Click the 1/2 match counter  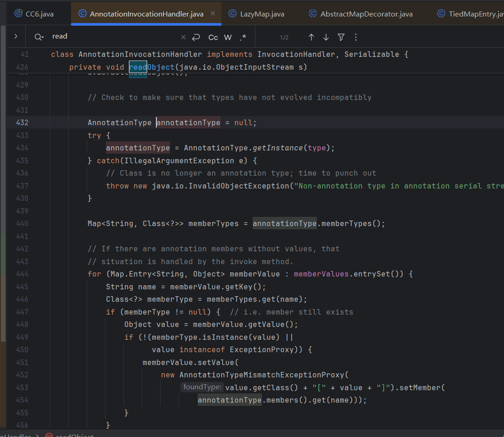pos(284,38)
